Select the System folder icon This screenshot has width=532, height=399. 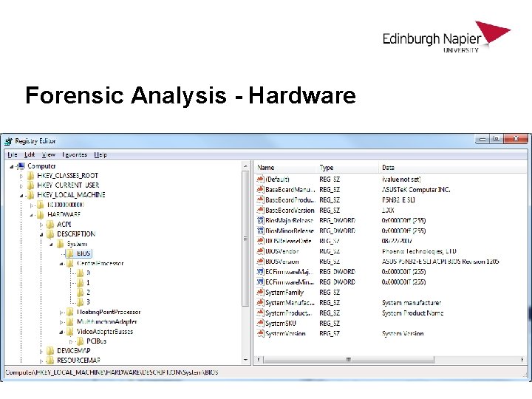click(60, 244)
